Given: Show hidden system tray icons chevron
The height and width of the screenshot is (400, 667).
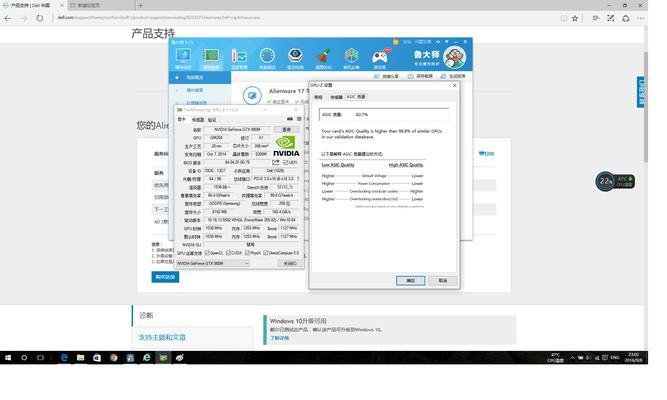Looking at the screenshot, I should click(x=573, y=358).
